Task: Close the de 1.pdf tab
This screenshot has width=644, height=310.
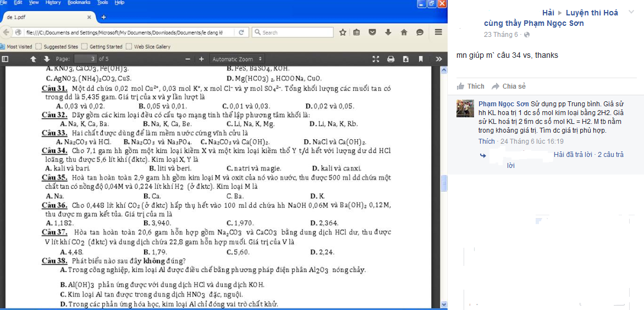Action: pos(89,17)
